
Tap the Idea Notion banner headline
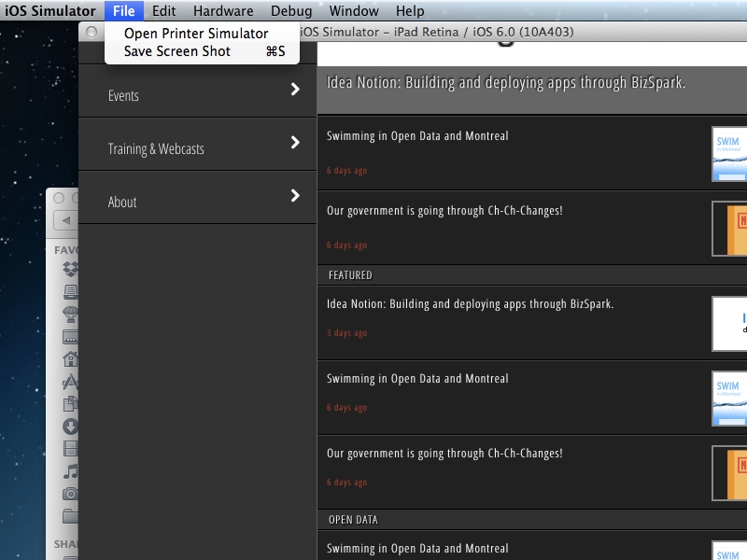coord(506,82)
